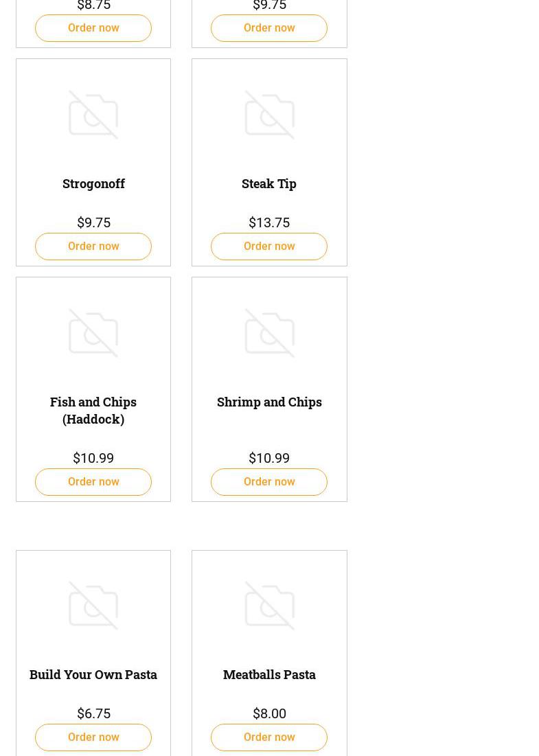This screenshot has width=539, height=756.
Task: Click the Strogonoff placeholder image icon
Action: pos(93,115)
